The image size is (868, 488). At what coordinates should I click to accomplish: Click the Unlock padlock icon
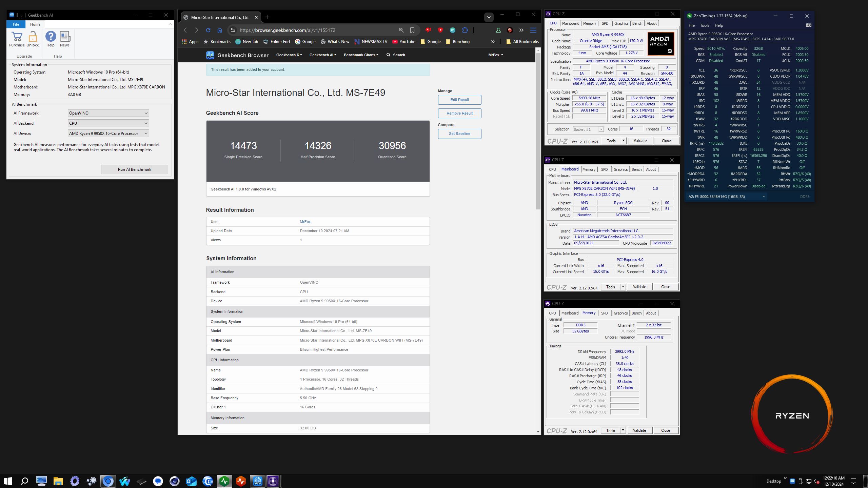33,37
